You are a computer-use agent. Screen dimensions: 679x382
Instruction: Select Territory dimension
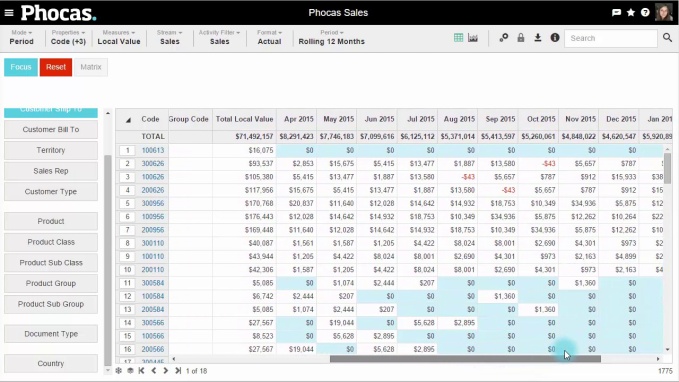51,150
